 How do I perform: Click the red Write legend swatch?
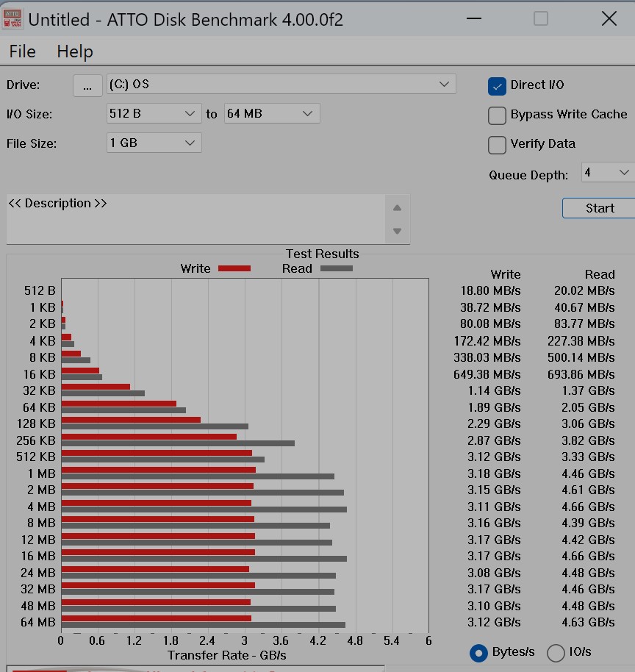[x=234, y=269]
